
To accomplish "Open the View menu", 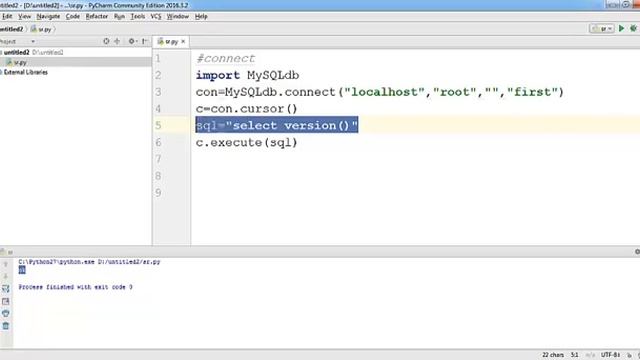I will tap(24, 16).
